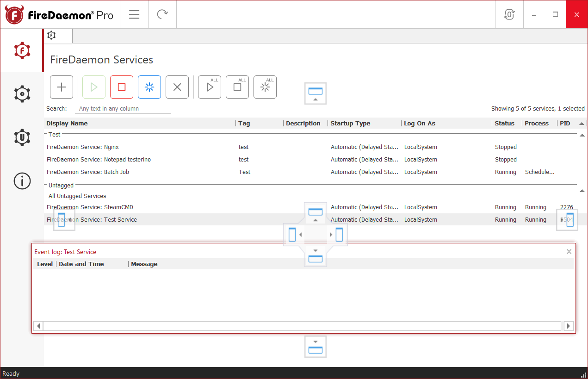Click All Untagged Services label
Image resolution: width=588 pixels, height=379 pixels.
pyautogui.click(x=77, y=196)
